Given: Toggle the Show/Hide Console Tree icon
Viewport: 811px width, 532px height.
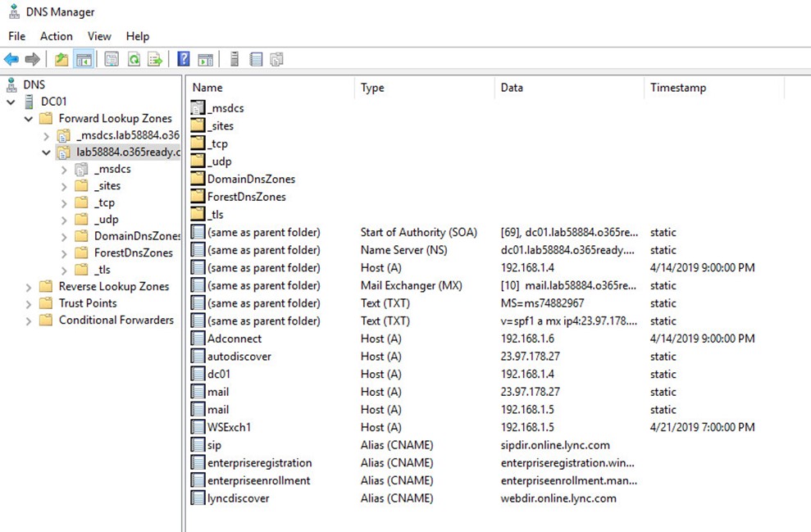Looking at the screenshot, I should coord(84,59).
